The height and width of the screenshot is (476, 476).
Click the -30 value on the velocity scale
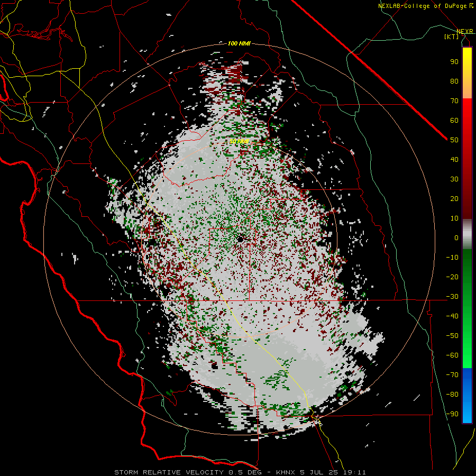(452, 297)
